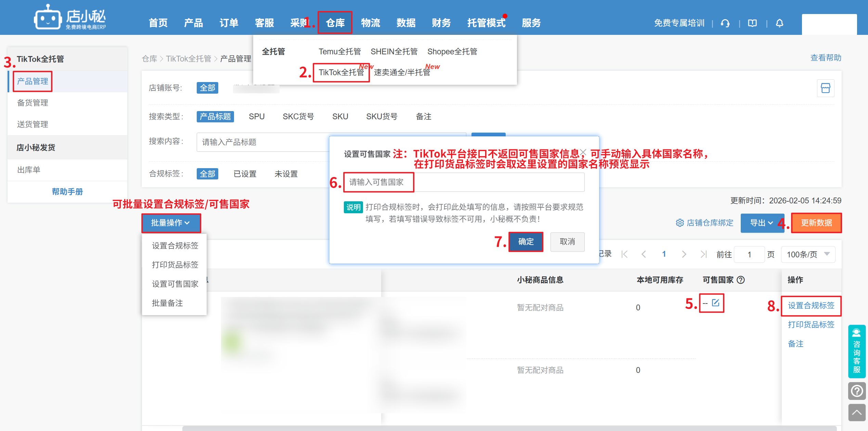The height and width of the screenshot is (431, 868).
Task: Open the 查看帮助 link
Action: click(x=826, y=58)
